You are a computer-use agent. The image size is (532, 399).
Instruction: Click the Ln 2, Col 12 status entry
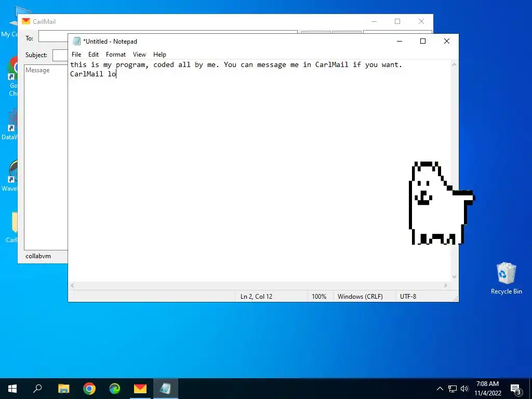(x=256, y=297)
